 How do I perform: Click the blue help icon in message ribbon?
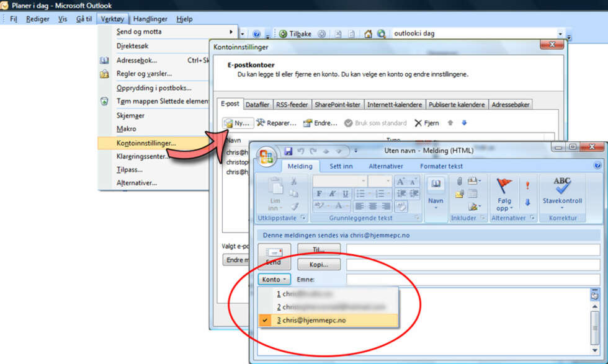(597, 166)
